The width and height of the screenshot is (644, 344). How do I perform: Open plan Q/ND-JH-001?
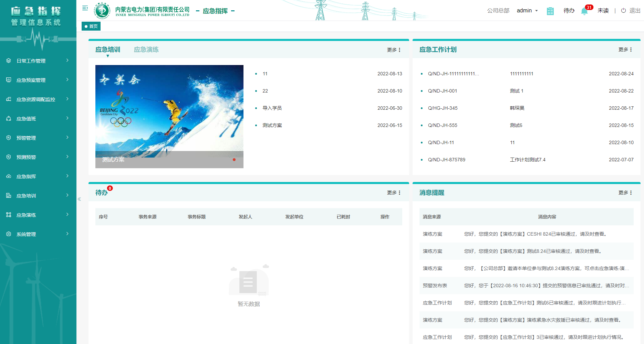tap(443, 91)
